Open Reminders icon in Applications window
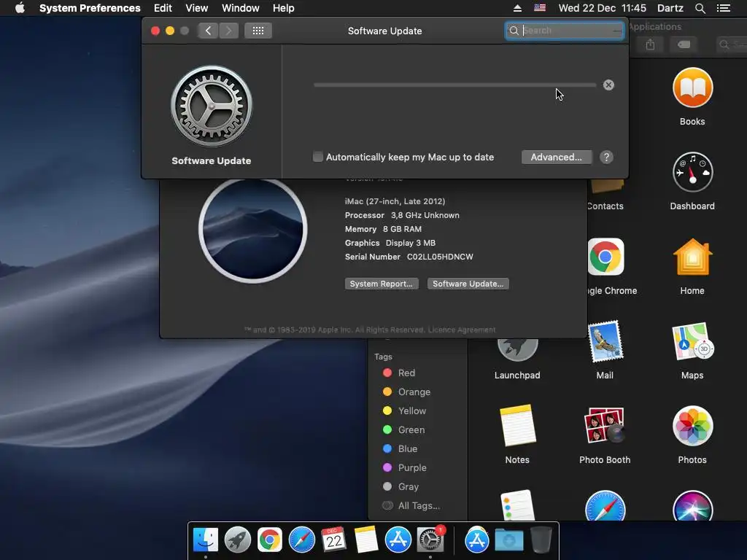This screenshot has height=560, width=747. point(517,505)
